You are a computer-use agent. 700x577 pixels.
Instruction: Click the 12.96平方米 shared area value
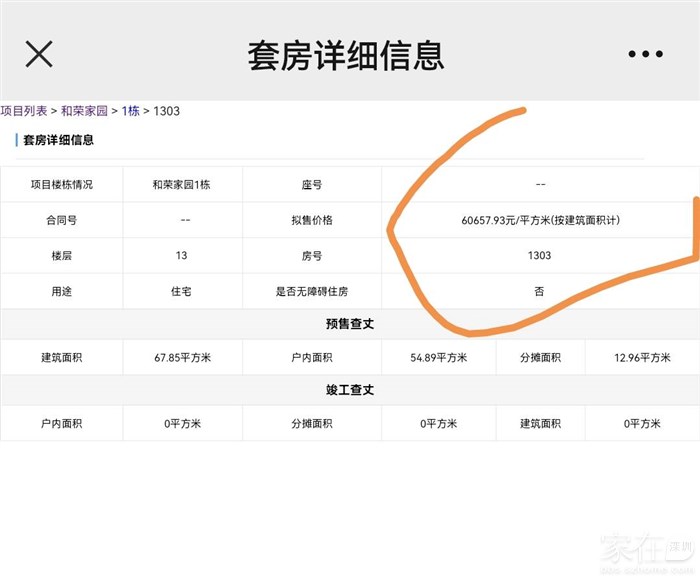pos(642,358)
